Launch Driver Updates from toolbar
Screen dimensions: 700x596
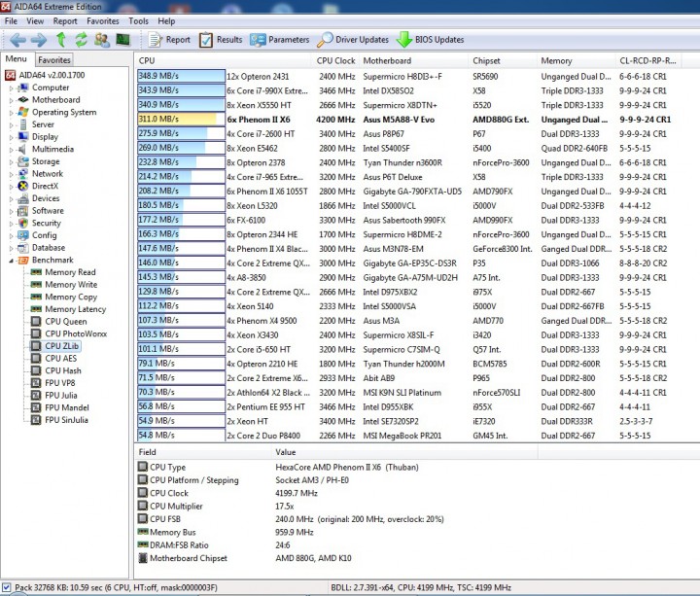(x=353, y=40)
